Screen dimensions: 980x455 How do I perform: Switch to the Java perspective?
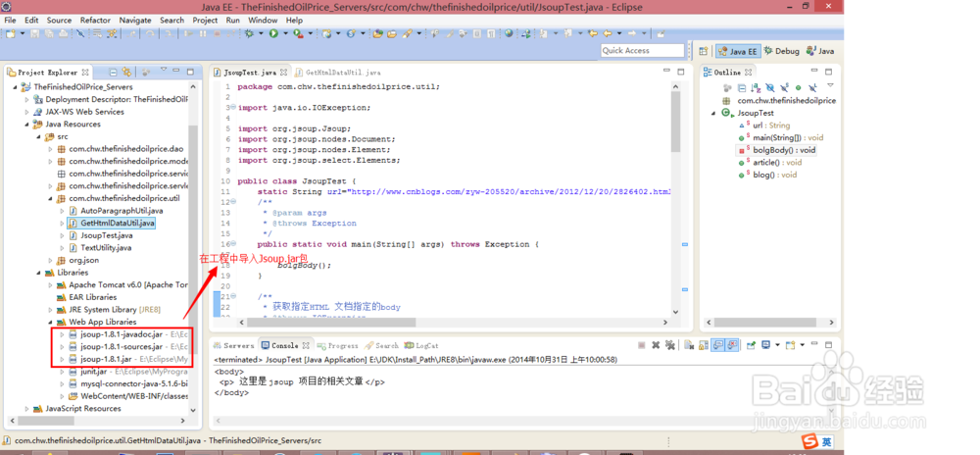820,51
